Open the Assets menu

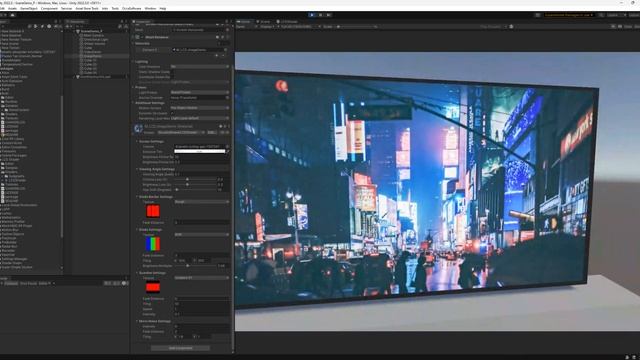click(x=13, y=8)
